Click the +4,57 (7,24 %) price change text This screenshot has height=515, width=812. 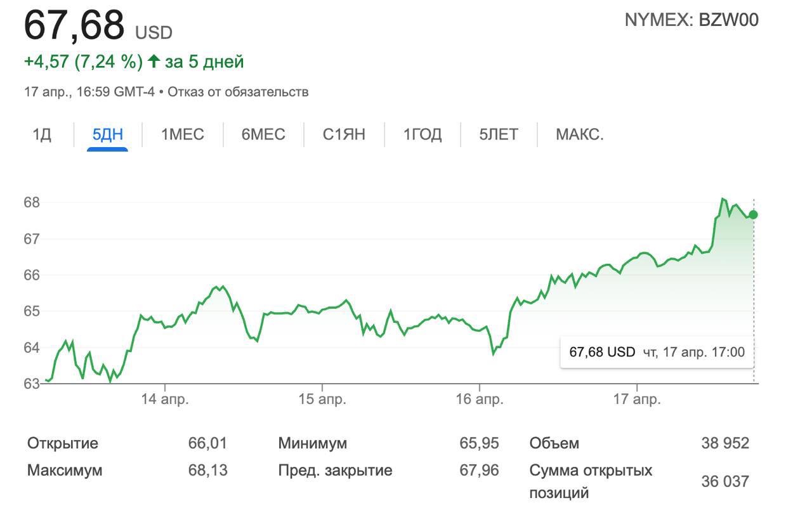click(83, 62)
